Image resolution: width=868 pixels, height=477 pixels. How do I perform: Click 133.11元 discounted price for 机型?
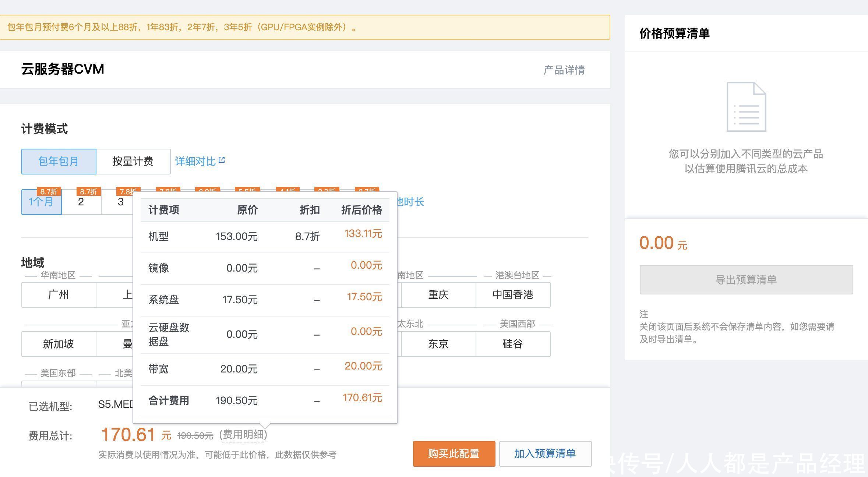(363, 234)
